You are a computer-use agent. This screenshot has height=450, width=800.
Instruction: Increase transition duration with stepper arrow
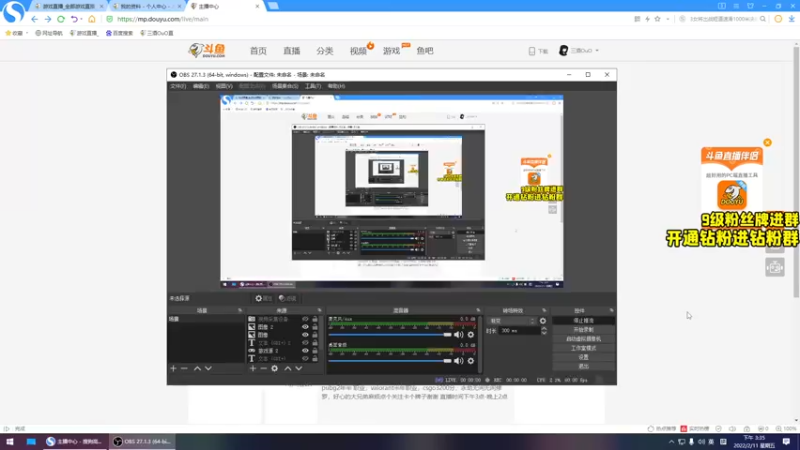pos(544,329)
